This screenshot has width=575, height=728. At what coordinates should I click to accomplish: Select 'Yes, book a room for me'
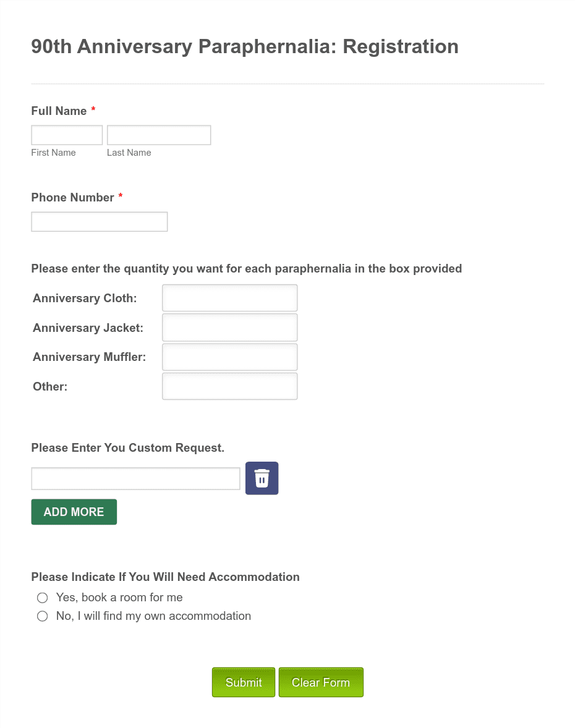pyautogui.click(x=42, y=597)
